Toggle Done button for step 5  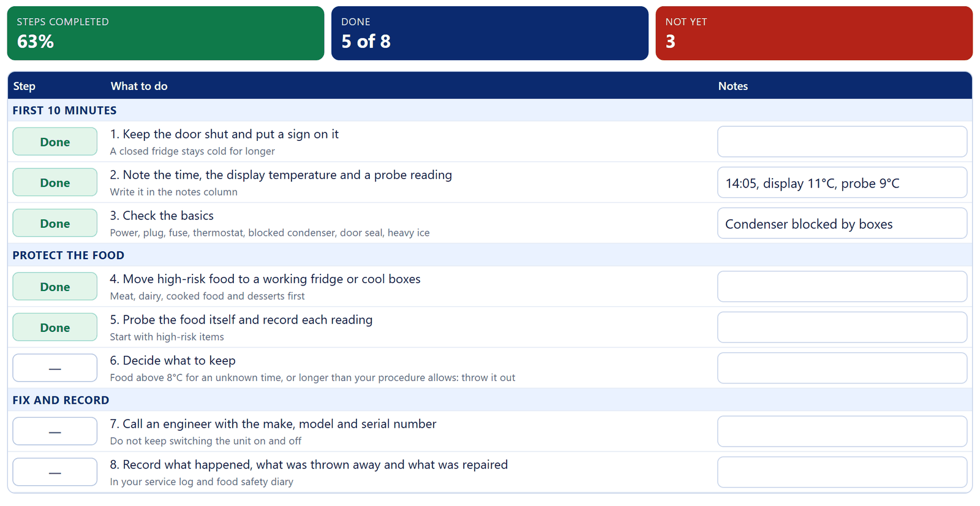click(x=55, y=328)
